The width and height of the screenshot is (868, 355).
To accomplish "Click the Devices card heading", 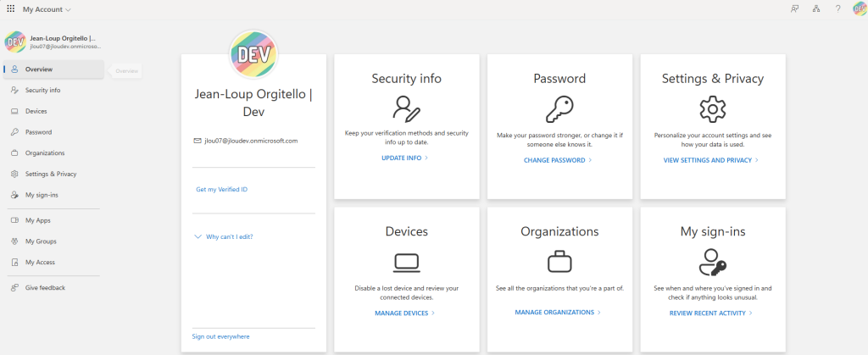I will [x=406, y=231].
